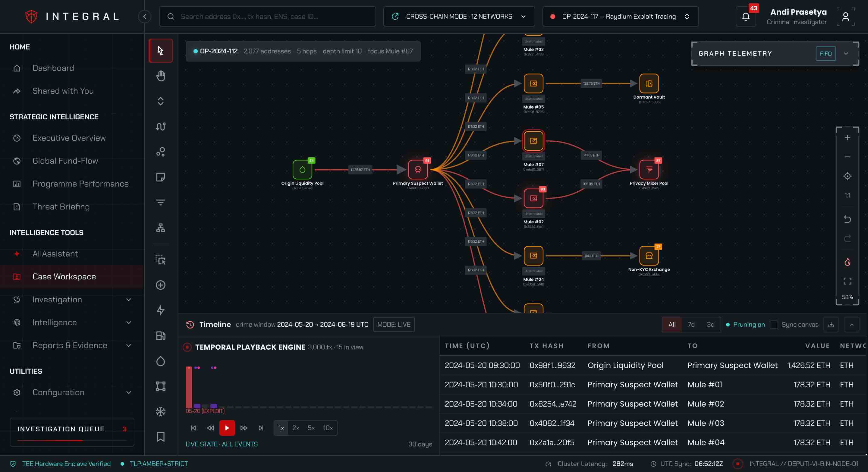Click the sticky note annotation tool
The width and height of the screenshot is (868, 472).
point(160,177)
